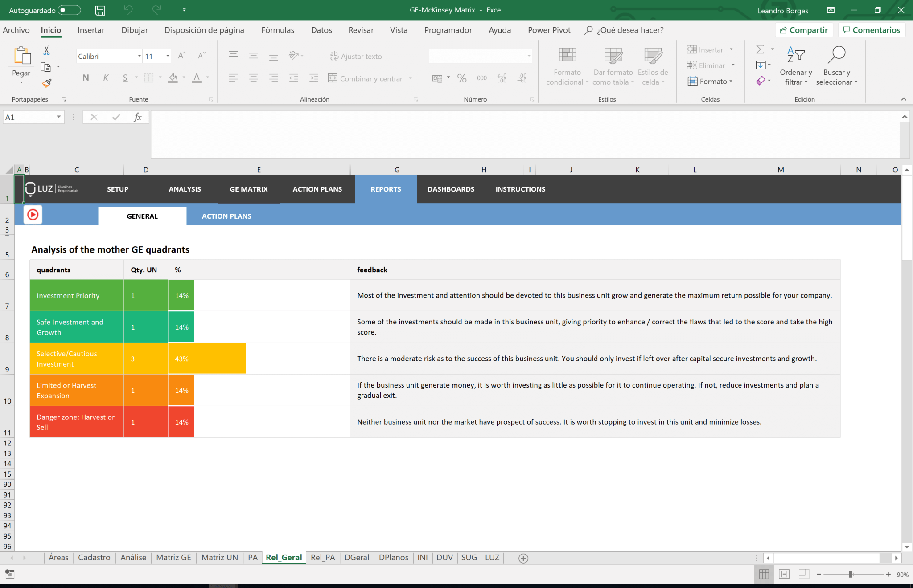
Task: Switch to the Fórmulas ribbon tab
Action: click(x=277, y=30)
